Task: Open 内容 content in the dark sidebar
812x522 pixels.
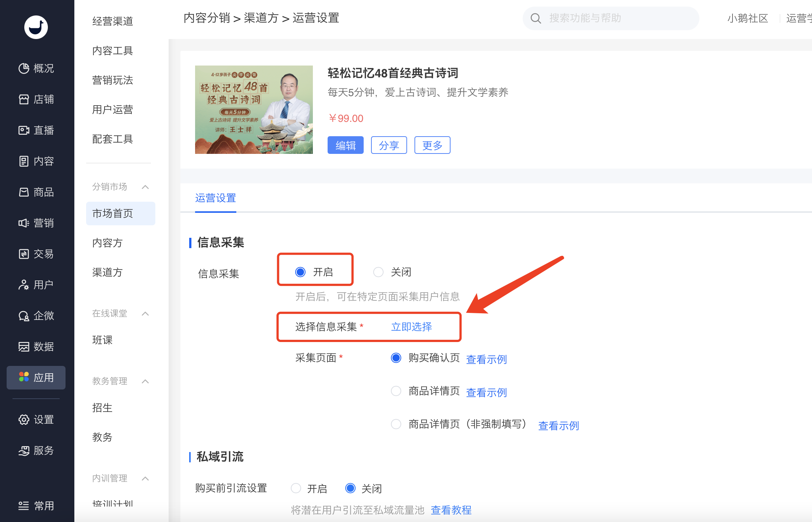Action: (36, 161)
